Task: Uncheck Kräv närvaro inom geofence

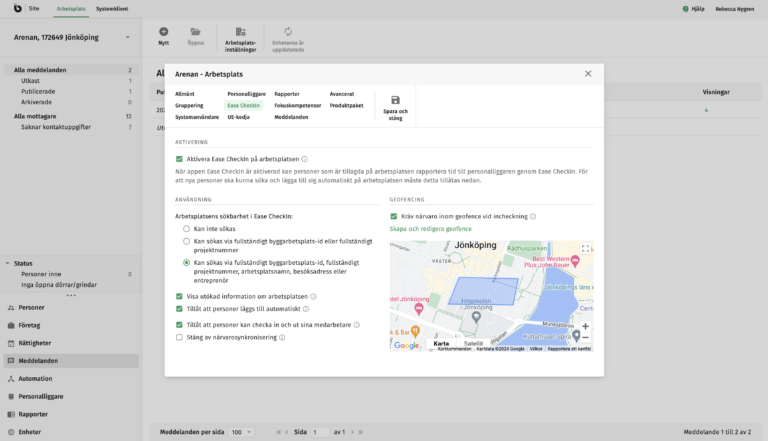Action: [394, 216]
